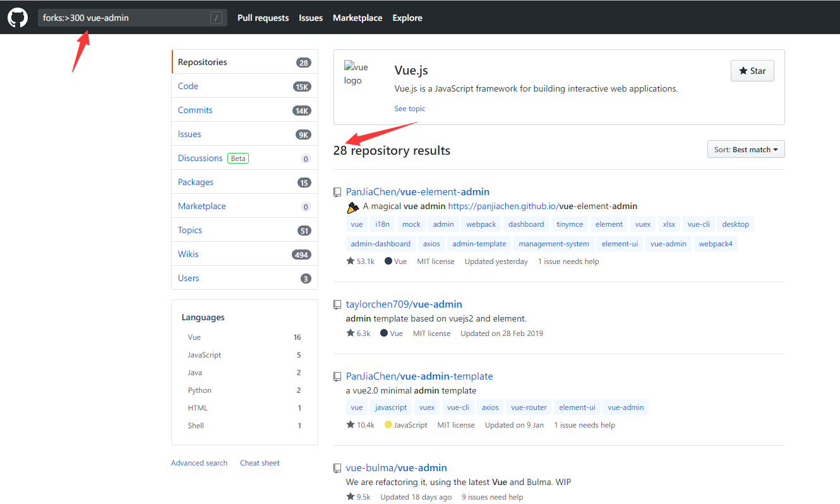This screenshot has width=840, height=504.
Task: Click the webpack topic tag
Action: coord(481,224)
